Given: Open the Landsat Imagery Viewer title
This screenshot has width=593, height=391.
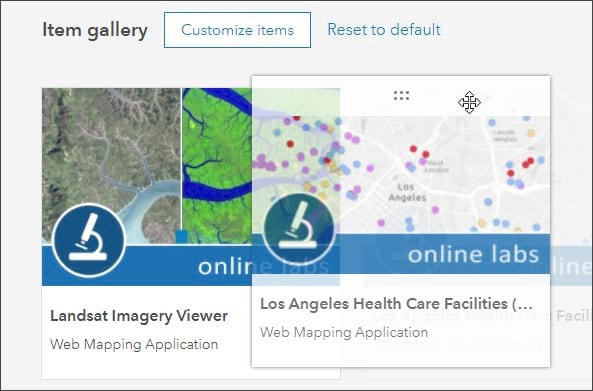Looking at the screenshot, I should coord(139,316).
